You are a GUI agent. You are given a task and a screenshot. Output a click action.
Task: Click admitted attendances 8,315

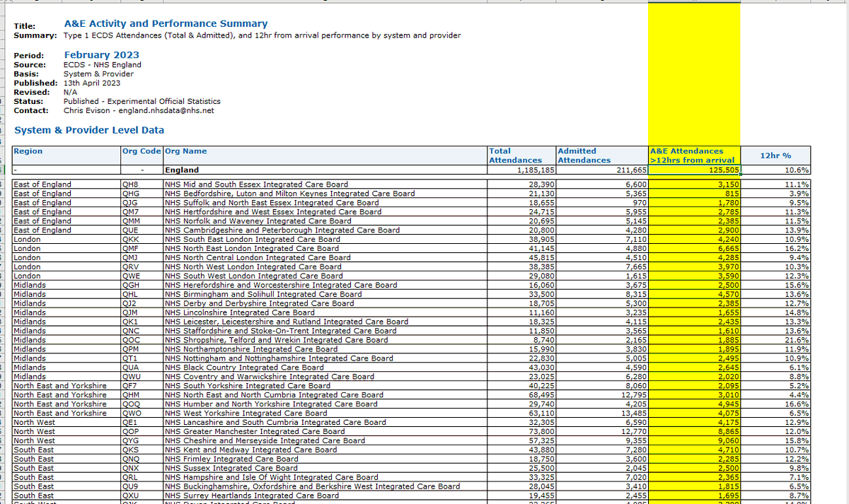(x=602, y=294)
